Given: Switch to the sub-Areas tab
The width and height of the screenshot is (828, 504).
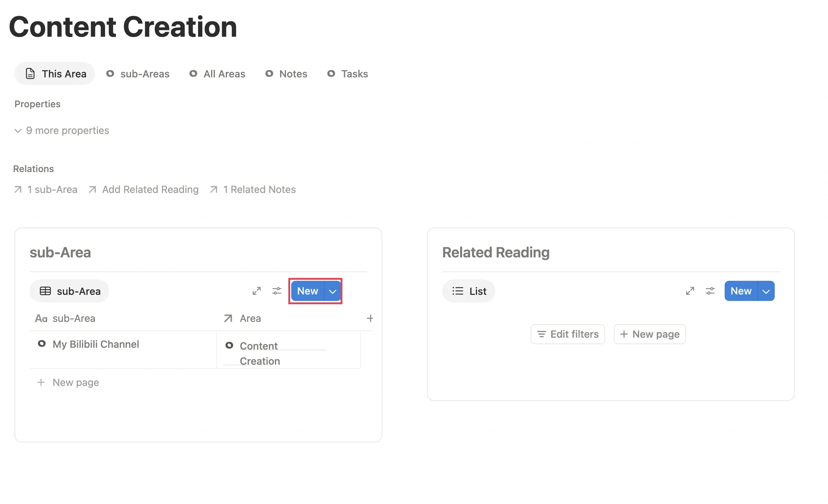Looking at the screenshot, I should coord(138,74).
